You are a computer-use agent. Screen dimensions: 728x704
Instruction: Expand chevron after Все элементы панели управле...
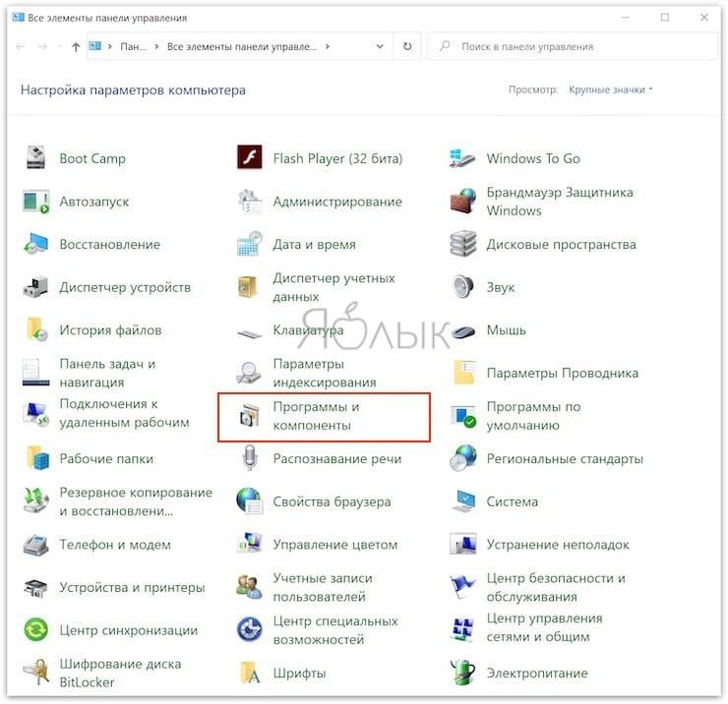pos(328,46)
